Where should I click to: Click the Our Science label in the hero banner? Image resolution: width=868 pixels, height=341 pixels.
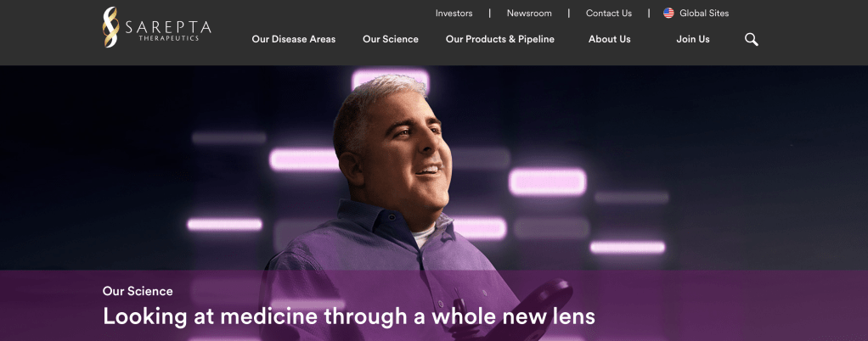(138, 291)
